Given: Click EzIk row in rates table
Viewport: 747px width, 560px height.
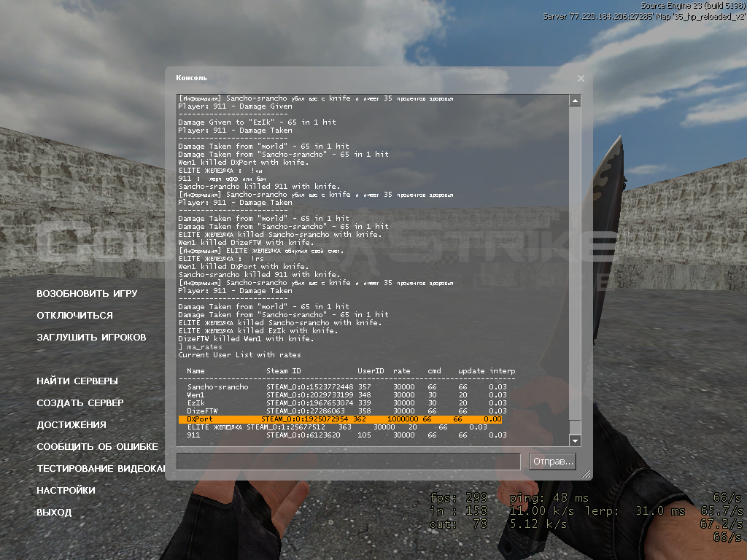Looking at the screenshot, I should [347, 403].
